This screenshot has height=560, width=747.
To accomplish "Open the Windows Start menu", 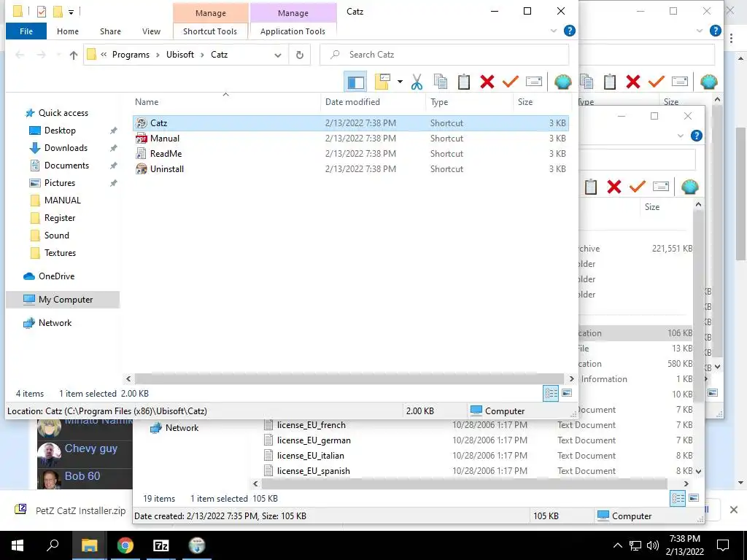I will click(x=18, y=545).
